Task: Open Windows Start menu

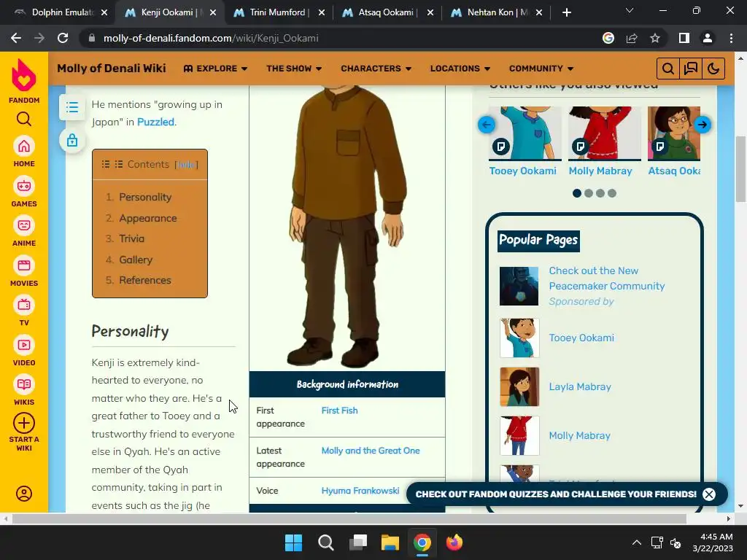Action: (293, 542)
